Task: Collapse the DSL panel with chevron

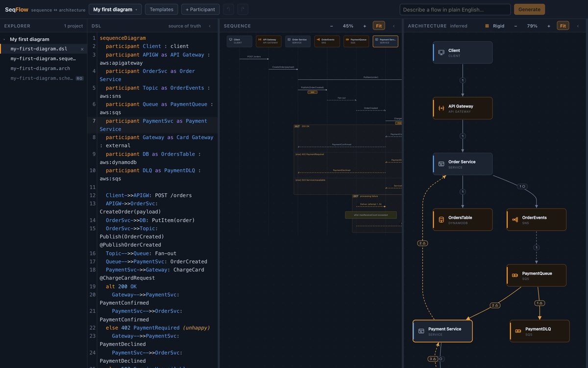Action: pyautogui.click(x=210, y=26)
